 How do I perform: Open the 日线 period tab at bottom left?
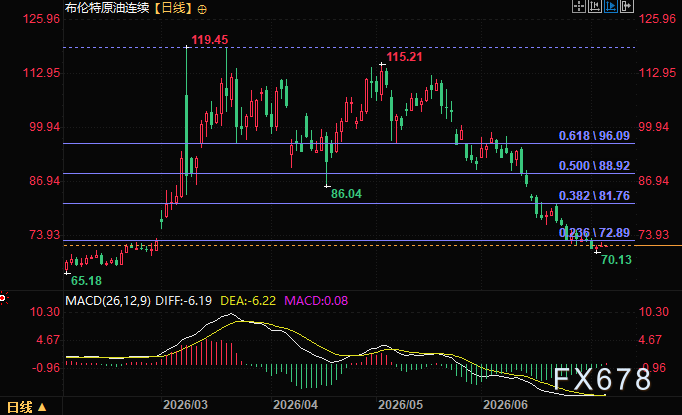(20, 407)
